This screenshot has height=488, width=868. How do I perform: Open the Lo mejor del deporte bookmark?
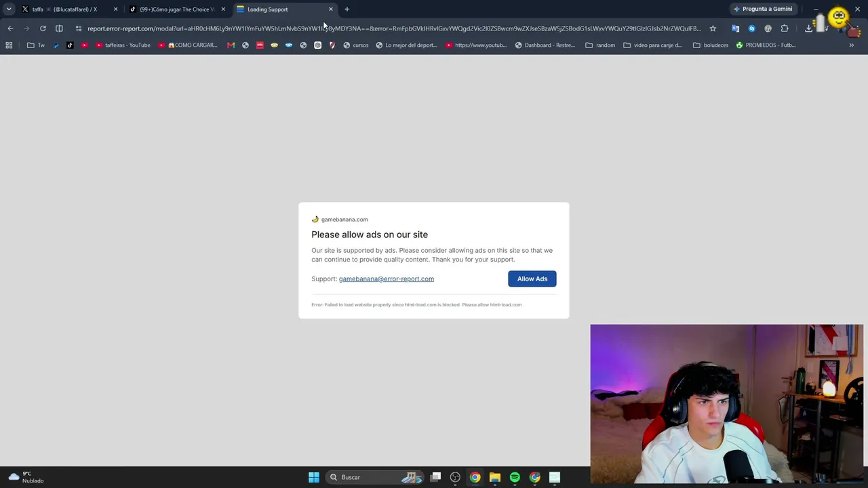click(x=407, y=45)
